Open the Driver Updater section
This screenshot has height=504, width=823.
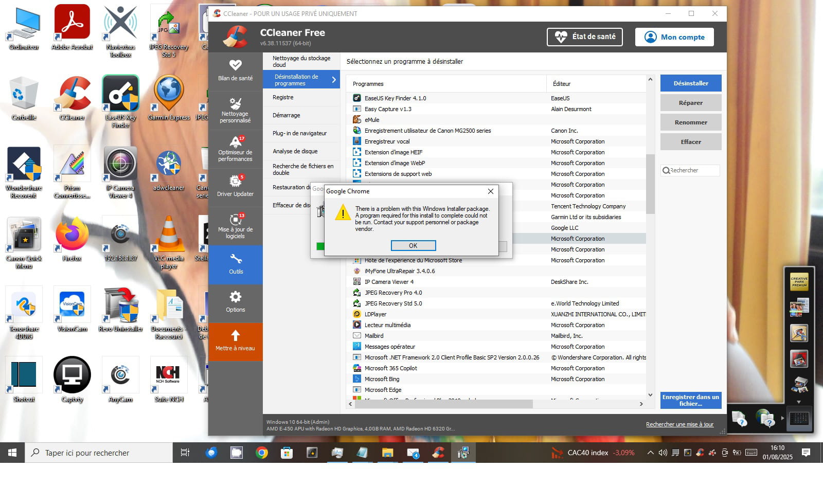tap(235, 187)
